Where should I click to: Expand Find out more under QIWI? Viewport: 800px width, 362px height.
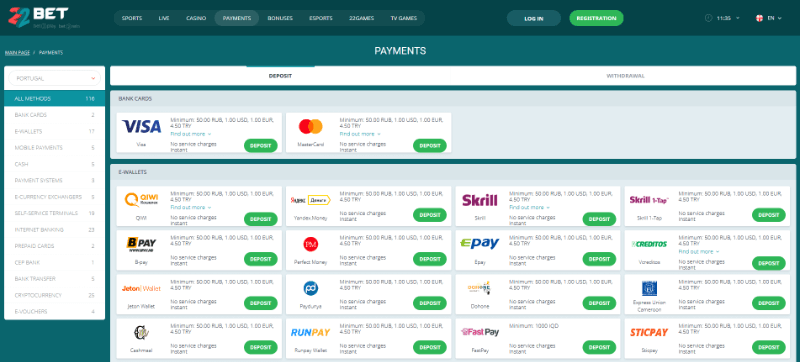[190, 208]
